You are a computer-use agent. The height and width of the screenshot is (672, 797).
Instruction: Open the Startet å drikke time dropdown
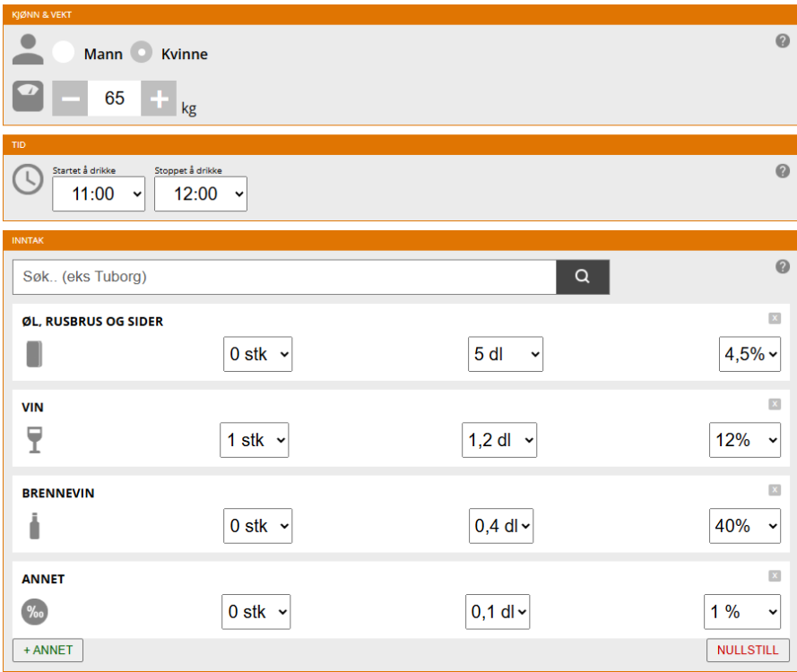(x=99, y=194)
